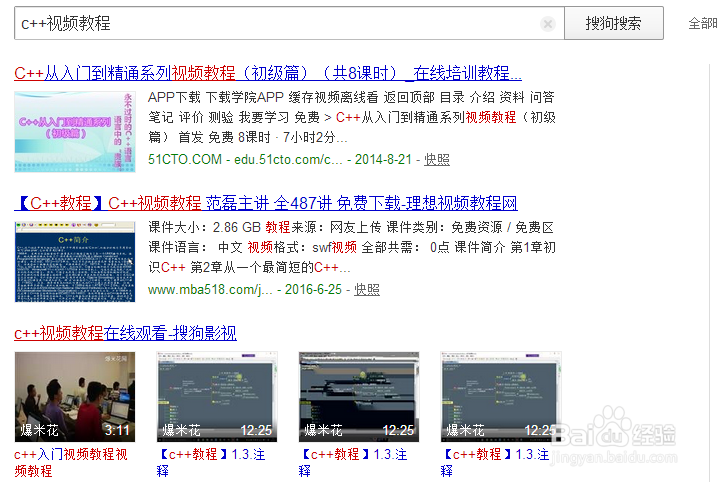Viewport: 718px width, 482px height.
Task: Play the 3:11 classroom video thumbnail
Action: pos(75,397)
